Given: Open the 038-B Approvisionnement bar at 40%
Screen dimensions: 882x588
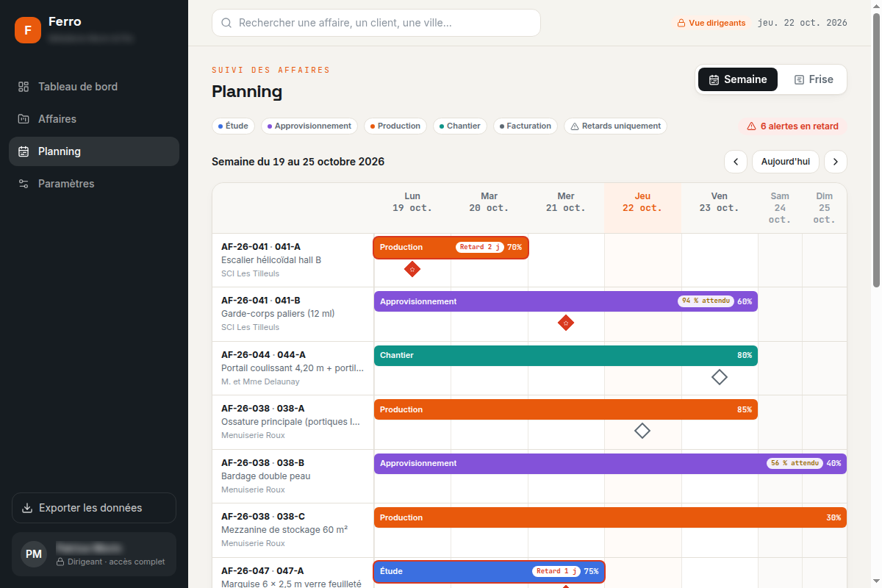Looking at the screenshot, I should point(610,464).
